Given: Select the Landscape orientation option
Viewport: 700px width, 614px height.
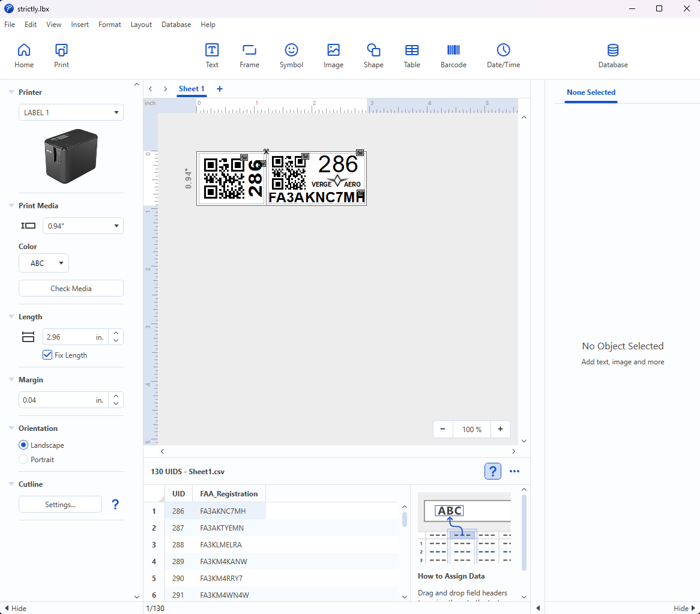Looking at the screenshot, I should [22, 445].
